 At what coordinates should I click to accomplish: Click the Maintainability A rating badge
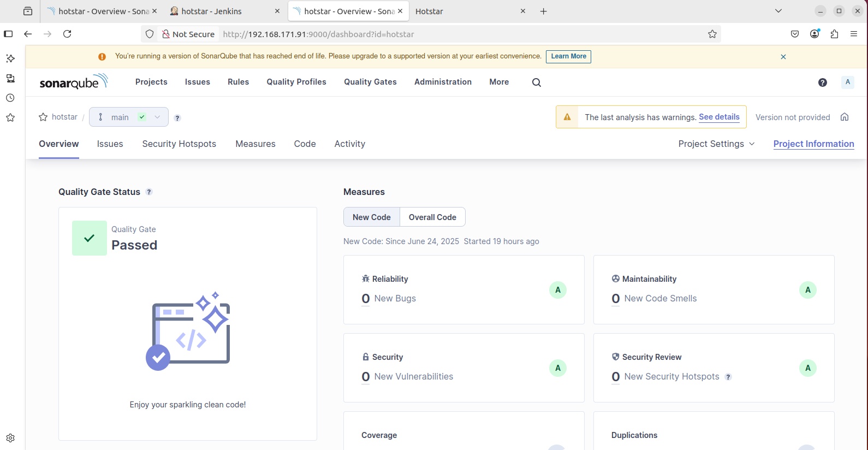tap(808, 290)
